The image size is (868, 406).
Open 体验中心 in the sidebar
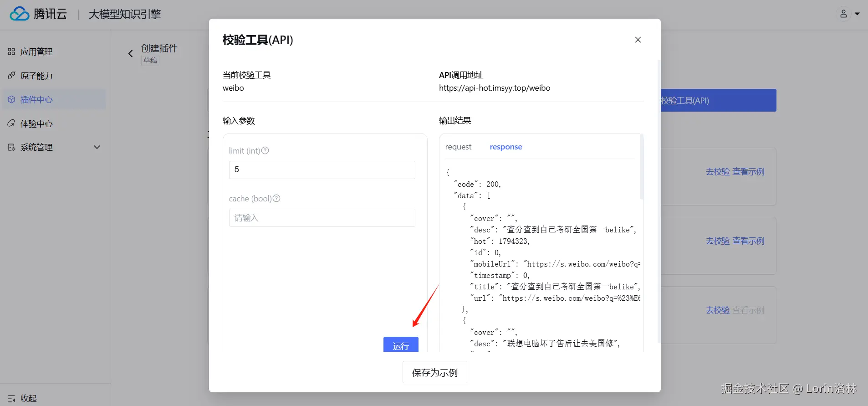pos(36,124)
